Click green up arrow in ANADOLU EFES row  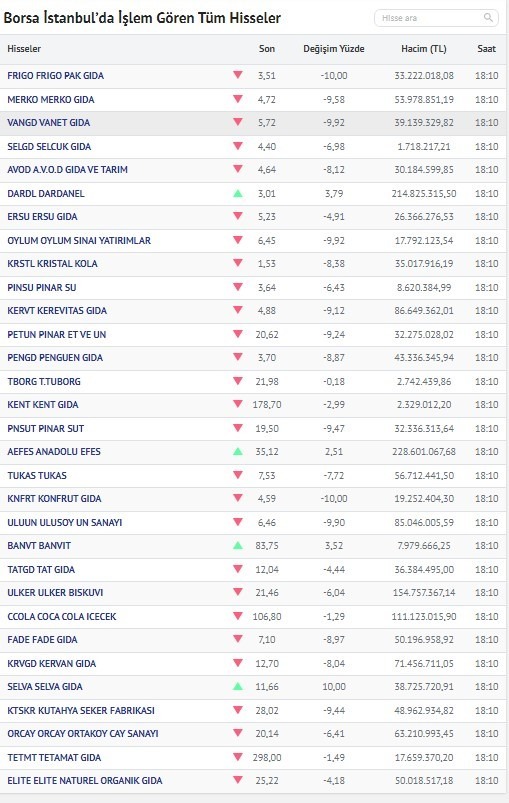tap(238, 452)
